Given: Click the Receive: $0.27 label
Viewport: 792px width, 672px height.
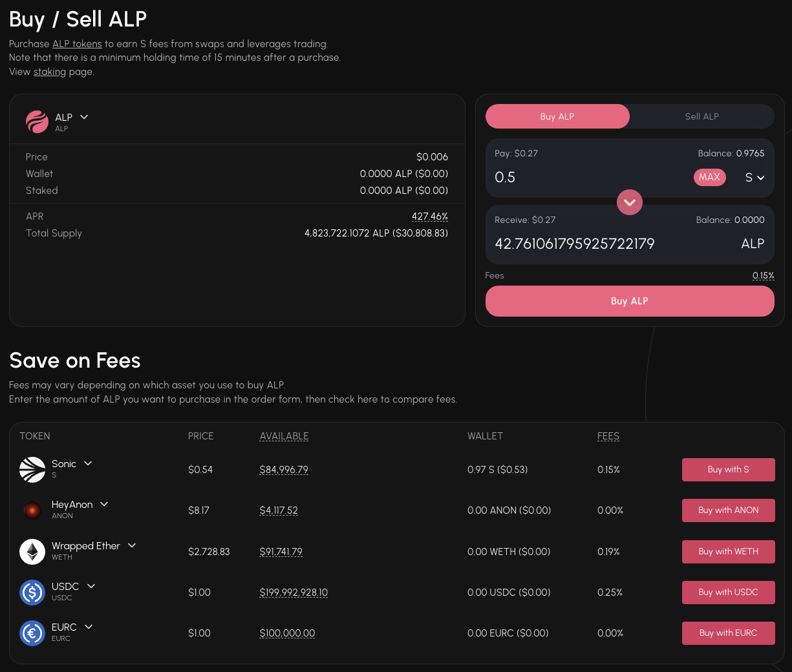Looking at the screenshot, I should click(x=525, y=220).
